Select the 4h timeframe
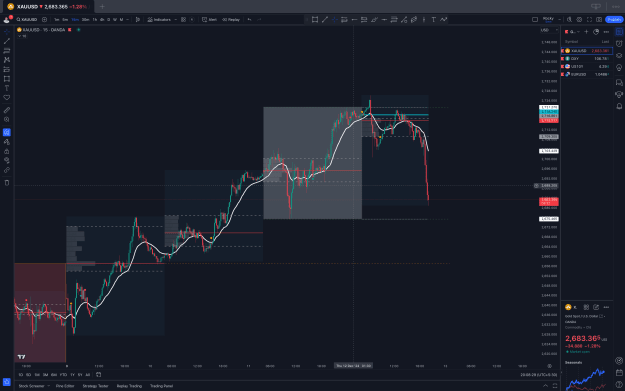The width and height of the screenshot is (625, 391). 102,20
